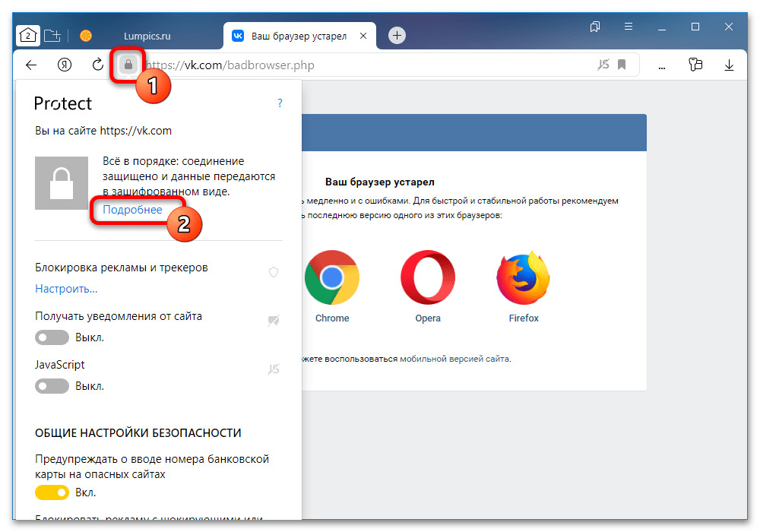Close the VK 'Ваш браузер устарел' tab
This screenshot has width=760, height=532.
tap(363, 36)
